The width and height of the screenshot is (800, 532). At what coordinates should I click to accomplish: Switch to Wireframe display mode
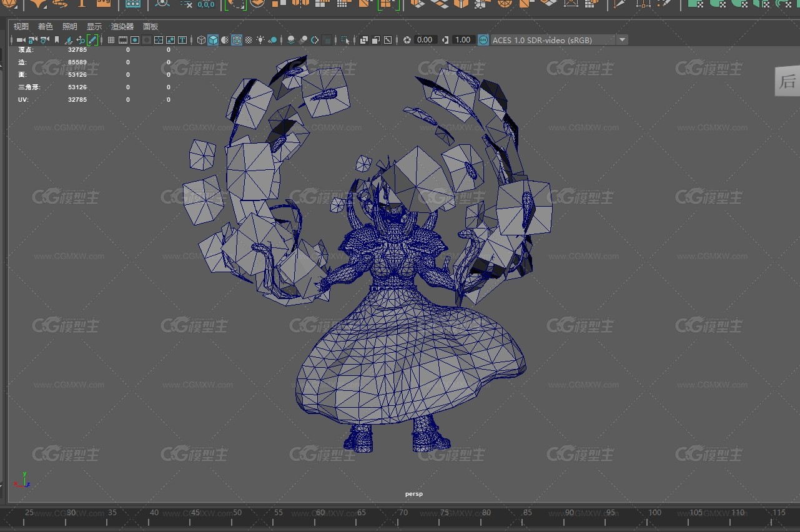201,40
